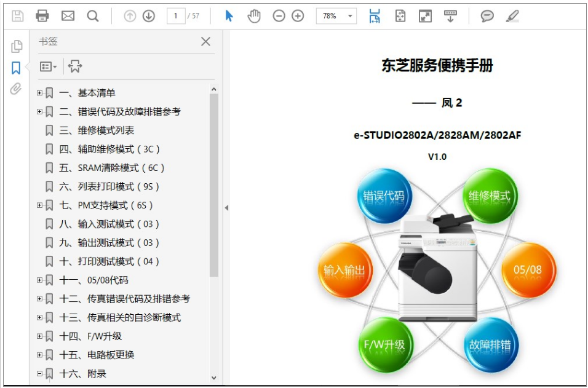Go to 九、输出测试模式 (03) bookmark
588x388 pixels.
coord(109,243)
